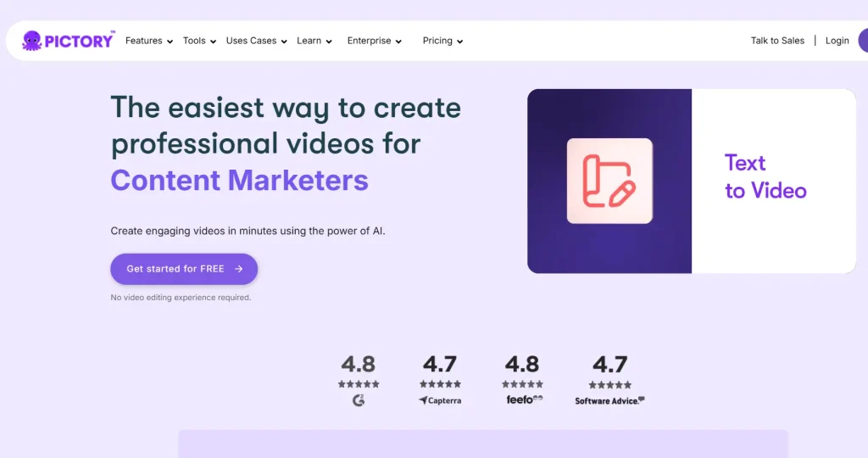Click the Text to Video label

[x=765, y=176]
